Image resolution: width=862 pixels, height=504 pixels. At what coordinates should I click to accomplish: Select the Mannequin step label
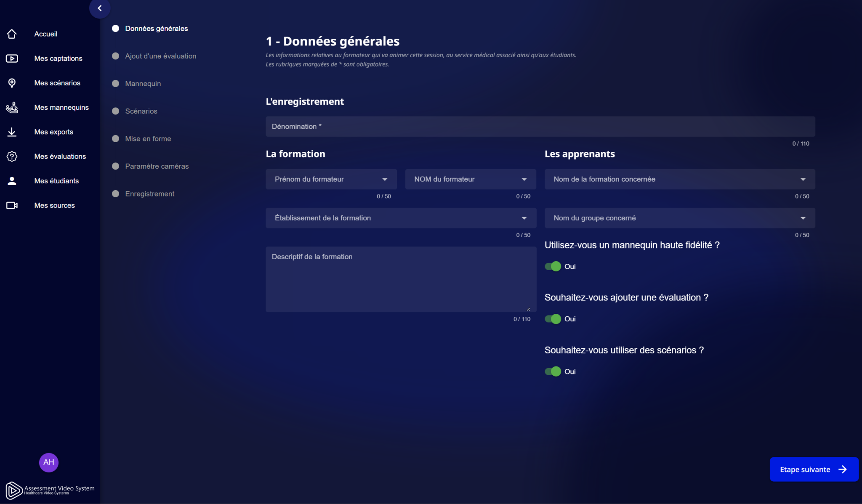point(143,84)
